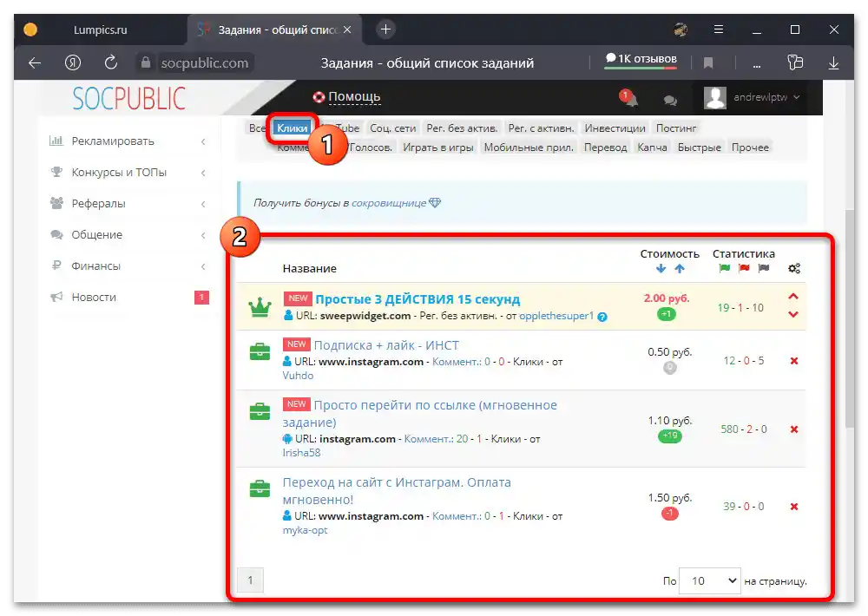Open the chat messages bubble icon
The height and width of the screenshot is (616, 868).
[x=670, y=100]
